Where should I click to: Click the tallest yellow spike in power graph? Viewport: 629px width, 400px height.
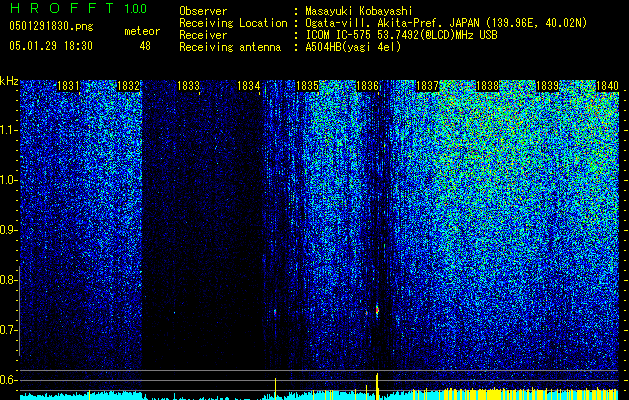point(377,386)
